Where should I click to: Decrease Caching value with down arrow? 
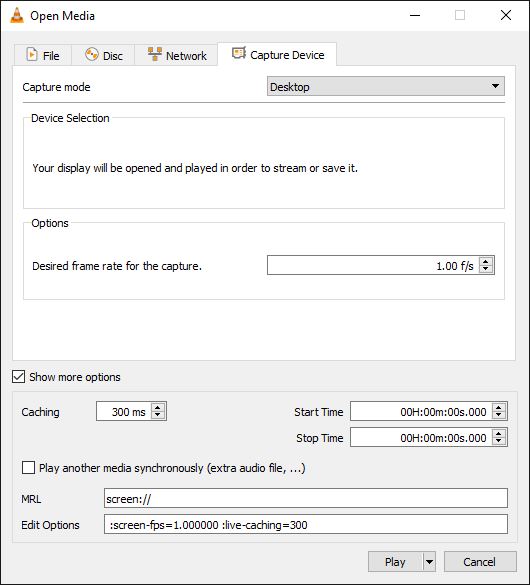[x=158, y=415]
